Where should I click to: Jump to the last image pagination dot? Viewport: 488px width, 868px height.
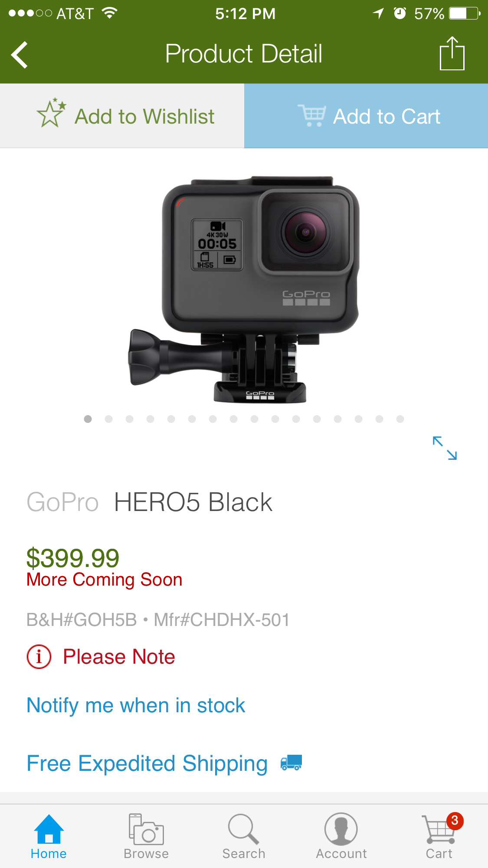(x=400, y=419)
